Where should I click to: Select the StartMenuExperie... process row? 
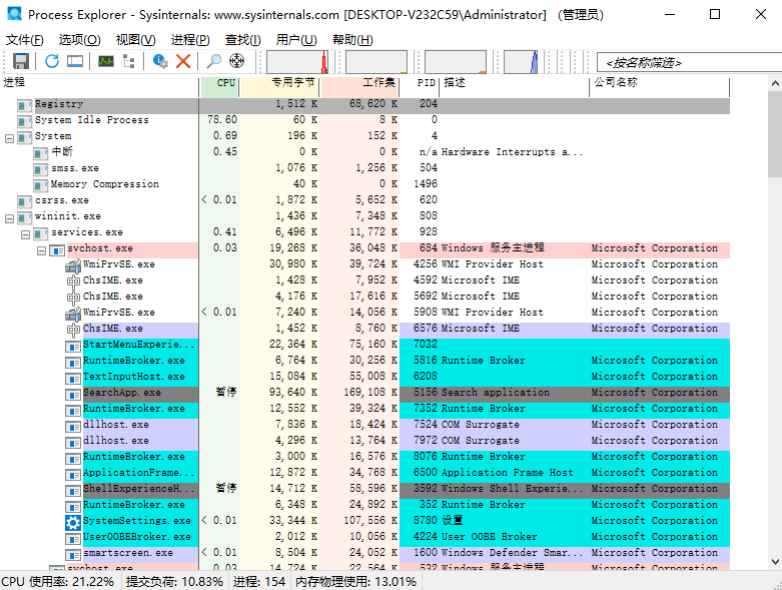365,345
